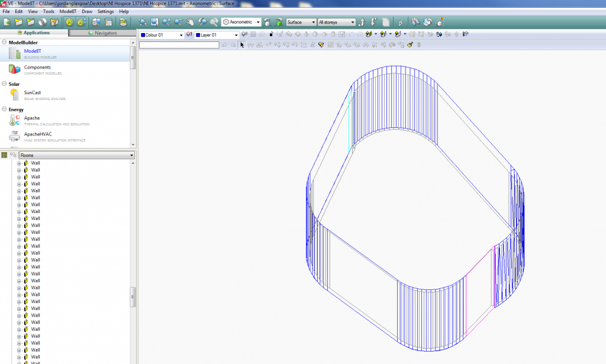Click the binoculars icon in the toolbar
The width and height of the screenshot is (606, 364).
[x=415, y=22]
